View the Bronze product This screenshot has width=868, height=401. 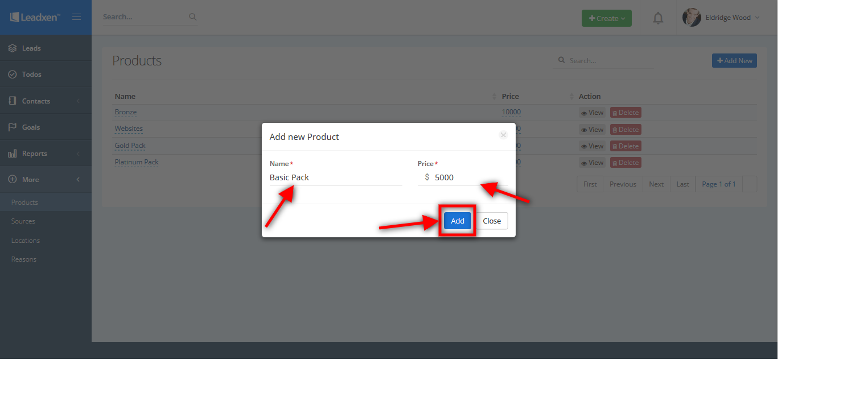click(593, 113)
